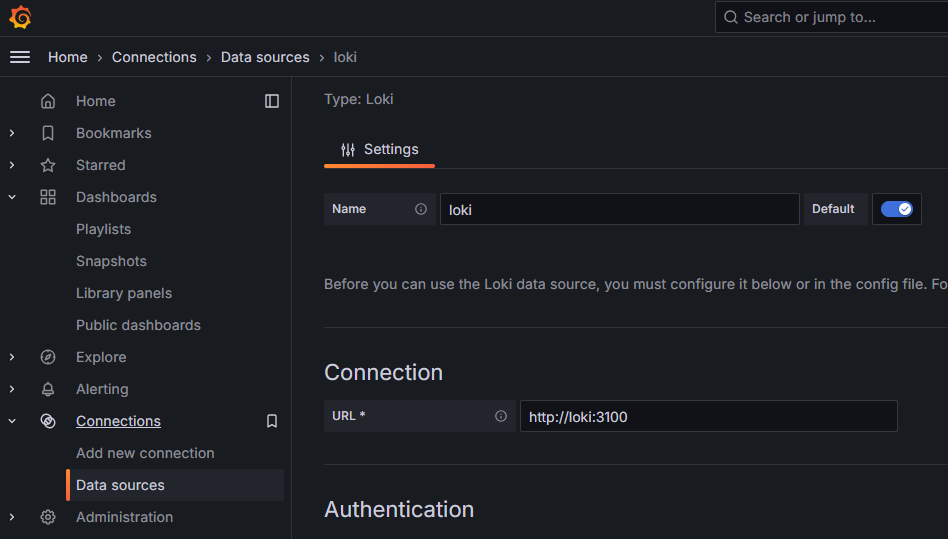
Task: Bookmark the Connections item via bookmark icon
Action: coord(272,421)
